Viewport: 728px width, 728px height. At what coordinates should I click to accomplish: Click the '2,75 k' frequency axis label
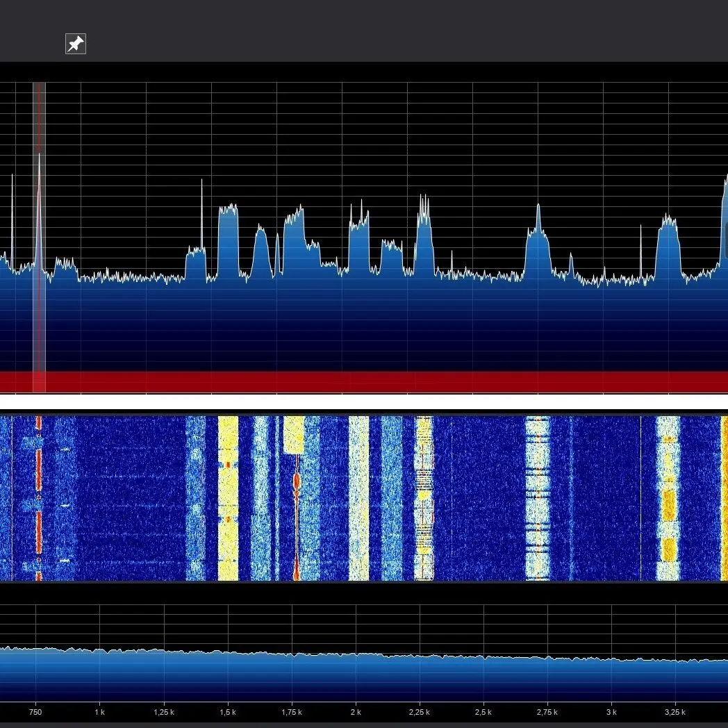[547, 712]
